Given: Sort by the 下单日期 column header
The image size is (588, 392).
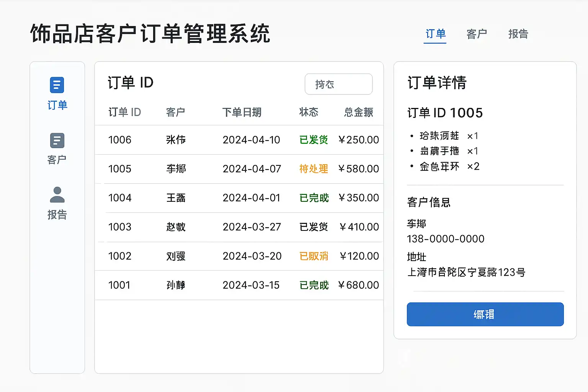Looking at the screenshot, I should 242,112.
